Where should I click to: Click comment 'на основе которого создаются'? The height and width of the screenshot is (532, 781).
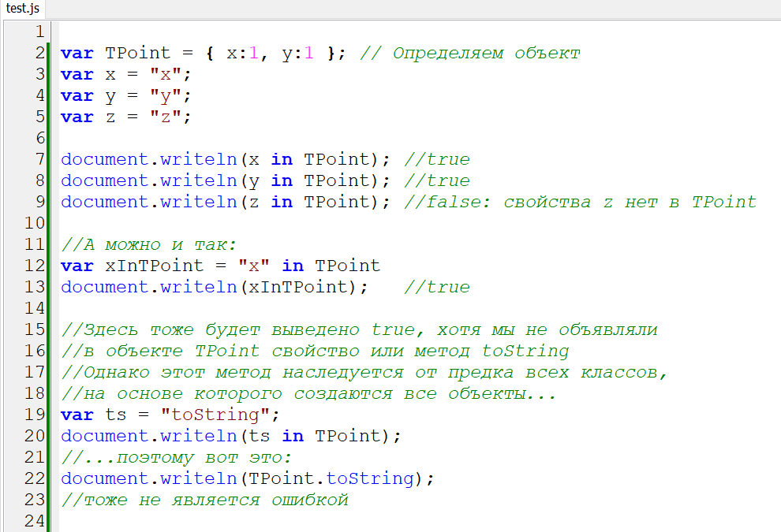[x=237, y=393]
